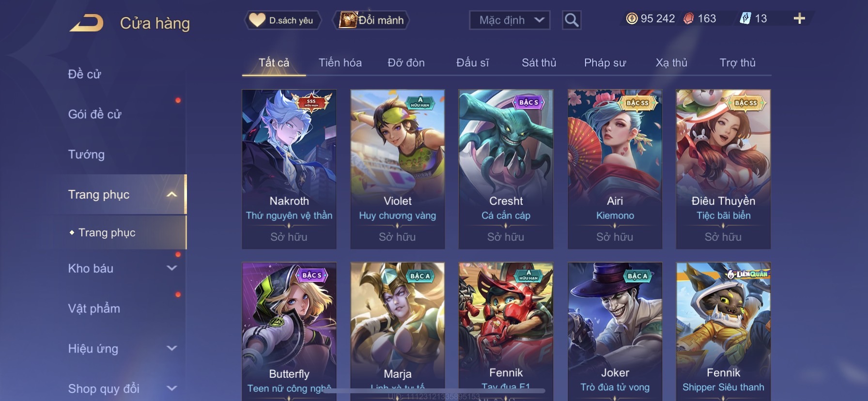868x401 pixels.
Task: Select Airi Kiemono skin card
Action: (x=615, y=169)
